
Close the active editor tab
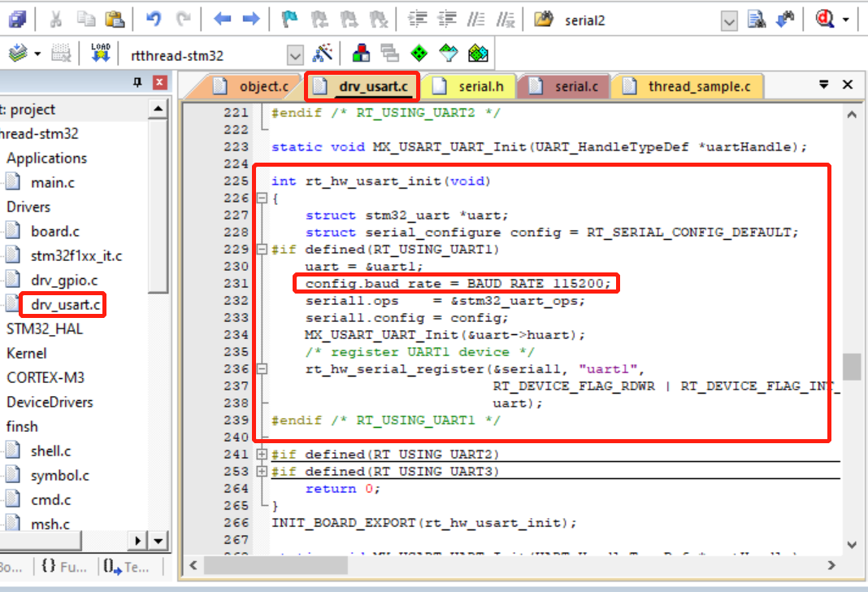tap(848, 85)
